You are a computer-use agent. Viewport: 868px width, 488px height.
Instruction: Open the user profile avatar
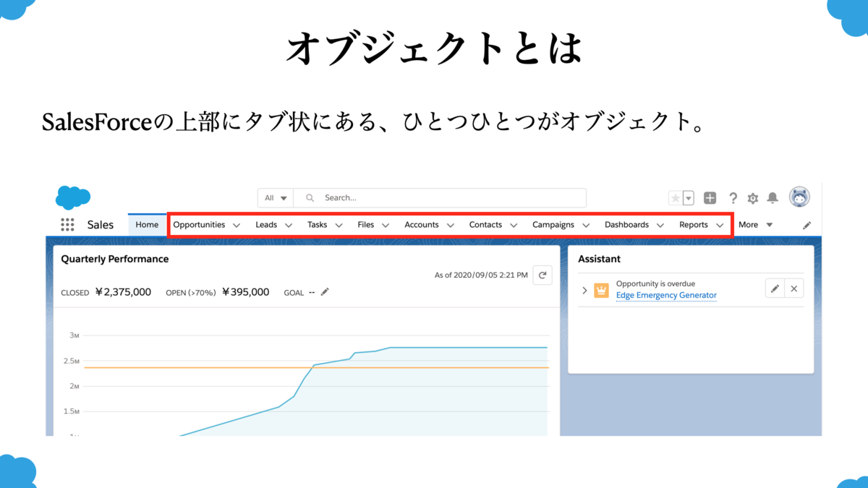point(799,197)
